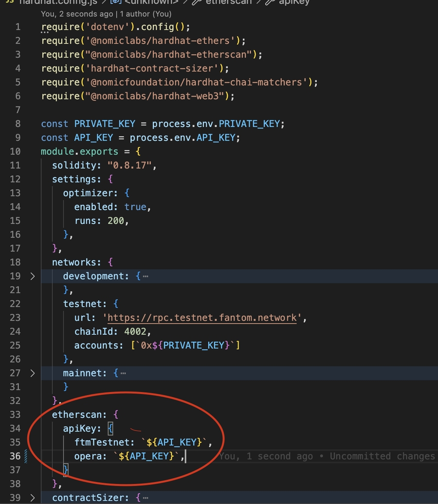This screenshot has width=438, height=504.
Task: Click the 'true' value for enabled
Action: pyautogui.click(x=135, y=207)
